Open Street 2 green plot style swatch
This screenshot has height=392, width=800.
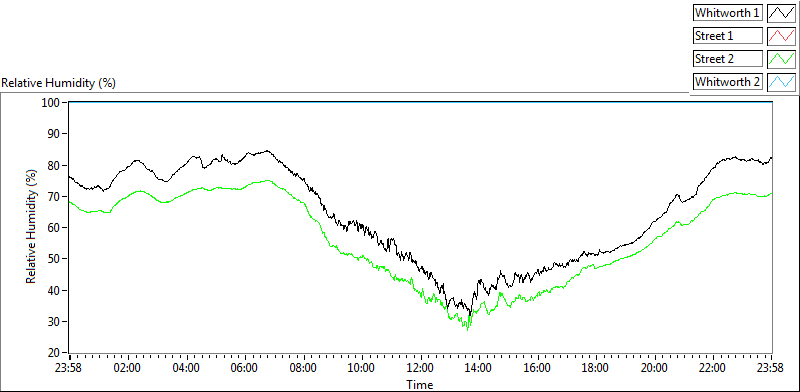[x=782, y=59]
